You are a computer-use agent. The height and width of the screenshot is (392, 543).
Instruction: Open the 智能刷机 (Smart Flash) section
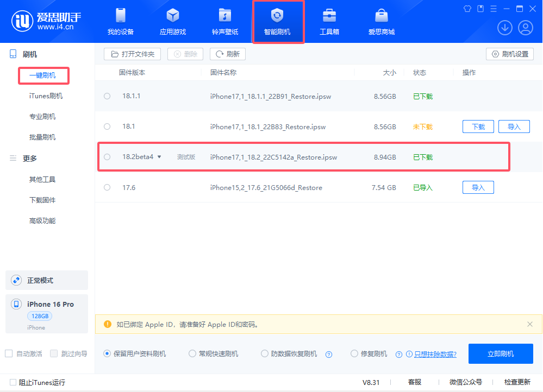(278, 21)
